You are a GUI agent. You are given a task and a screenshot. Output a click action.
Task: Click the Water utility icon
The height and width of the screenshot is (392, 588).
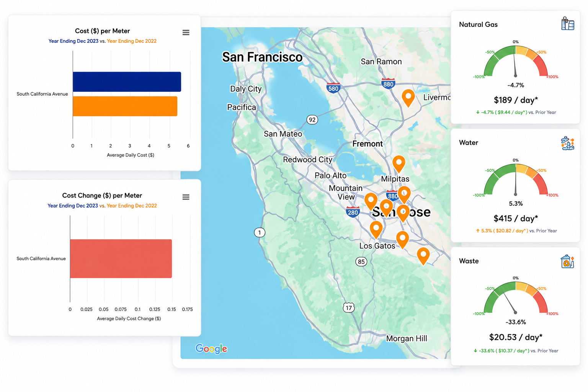(x=567, y=143)
